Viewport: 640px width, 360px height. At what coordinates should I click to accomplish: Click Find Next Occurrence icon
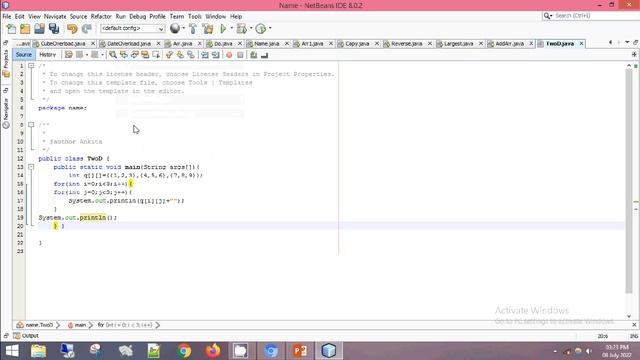(134, 55)
